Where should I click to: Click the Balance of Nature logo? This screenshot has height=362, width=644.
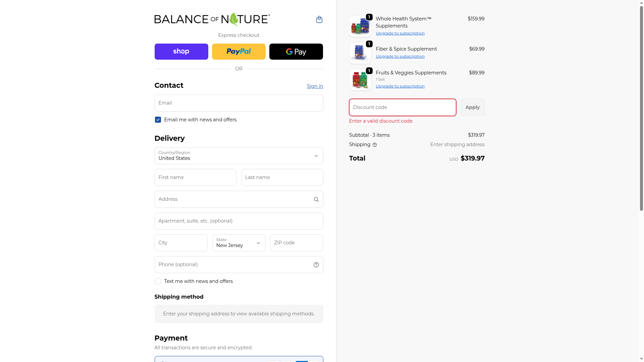pyautogui.click(x=212, y=19)
